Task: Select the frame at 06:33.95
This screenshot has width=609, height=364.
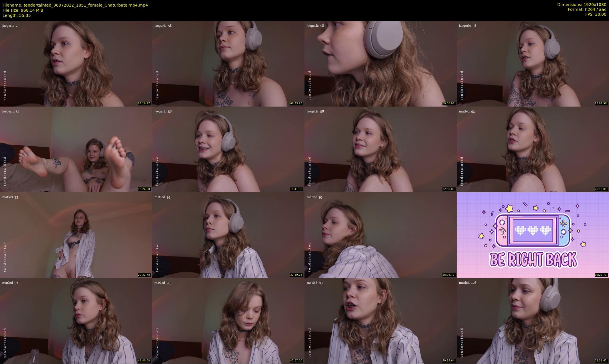Action: pyautogui.click(x=228, y=63)
